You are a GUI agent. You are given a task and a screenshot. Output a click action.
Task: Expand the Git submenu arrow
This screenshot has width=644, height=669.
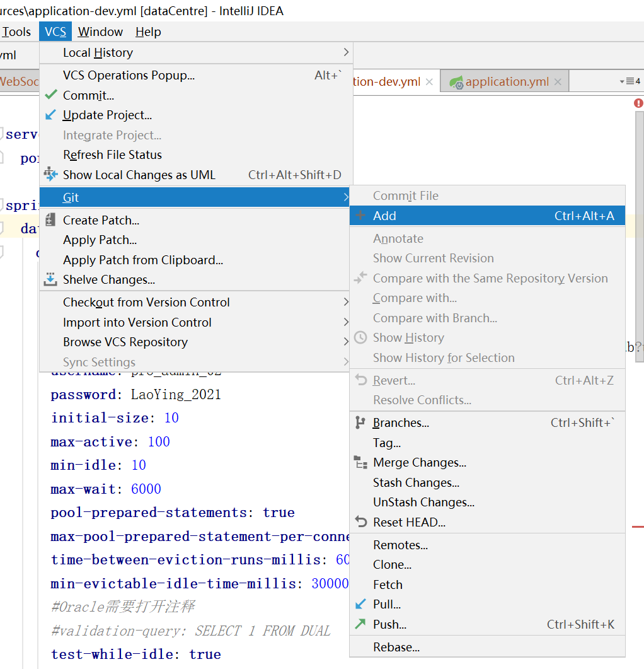(x=346, y=197)
